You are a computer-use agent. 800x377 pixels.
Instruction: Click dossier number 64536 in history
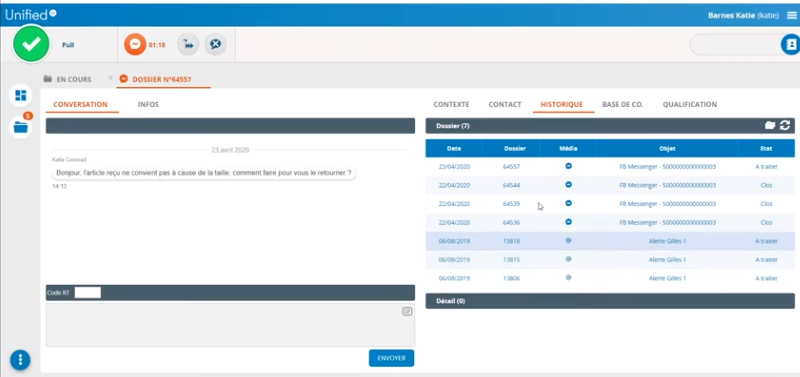pyautogui.click(x=511, y=222)
